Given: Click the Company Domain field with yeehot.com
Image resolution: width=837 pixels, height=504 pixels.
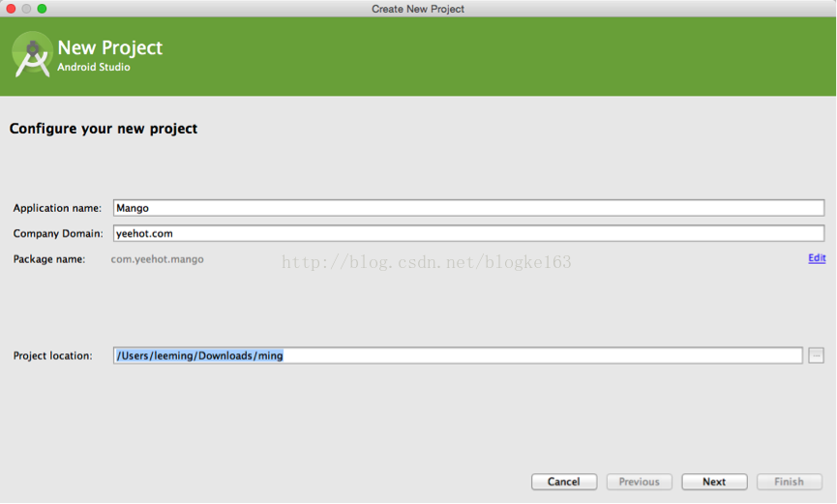Looking at the screenshot, I should [468, 233].
